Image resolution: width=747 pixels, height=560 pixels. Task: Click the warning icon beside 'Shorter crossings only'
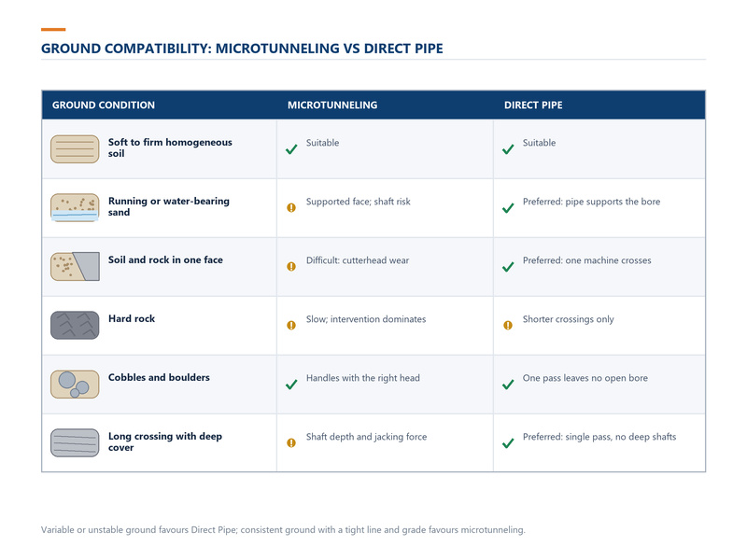[508, 325]
